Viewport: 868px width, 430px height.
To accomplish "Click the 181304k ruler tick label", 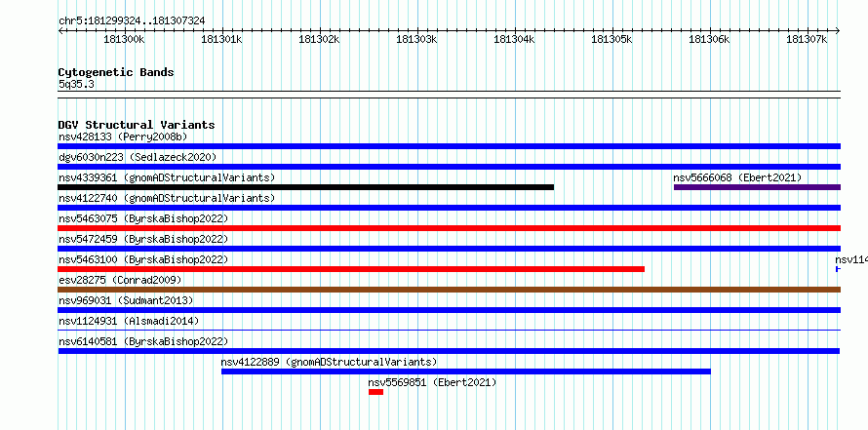I will click(515, 39).
